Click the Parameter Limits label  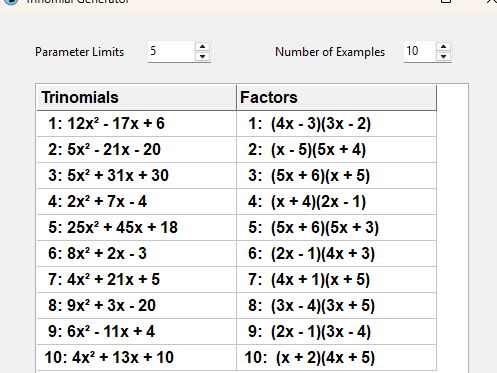pyautogui.click(x=79, y=52)
